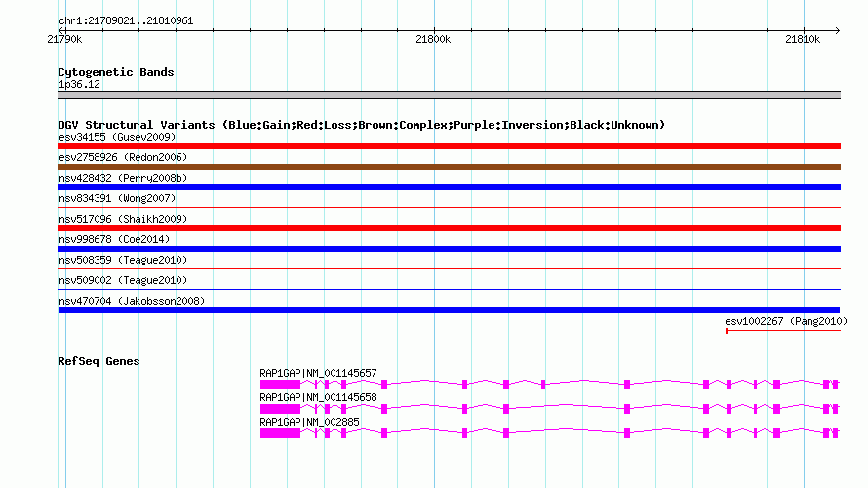This screenshot has width=868, height=488.
Task: Click the brown bar for esv2758926
Action: (x=449, y=167)
